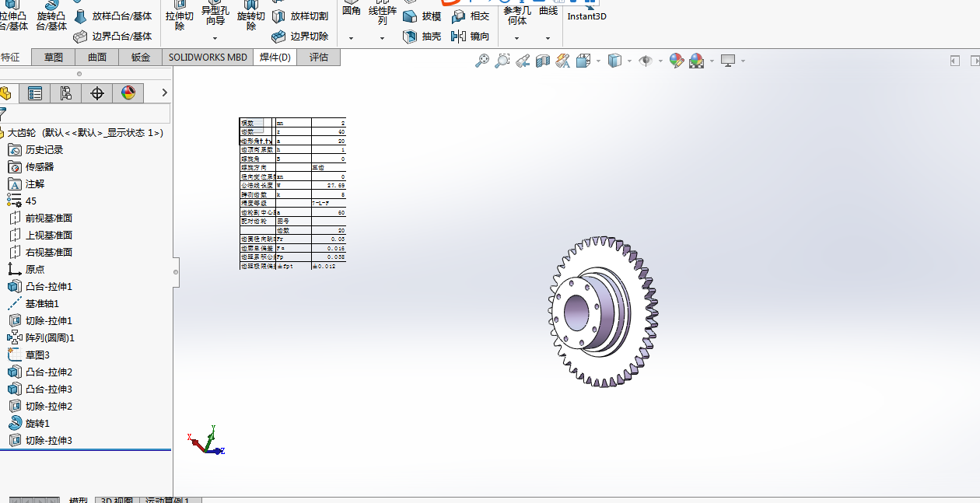Click the View Settings monitor icon
This screenshot has width=980, height=503.
click(728, 61)
